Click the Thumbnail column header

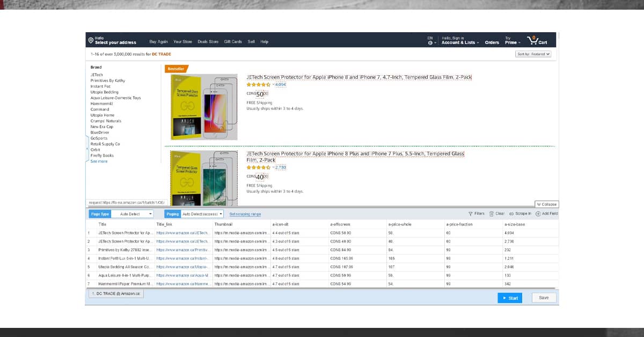click(223, 224)
